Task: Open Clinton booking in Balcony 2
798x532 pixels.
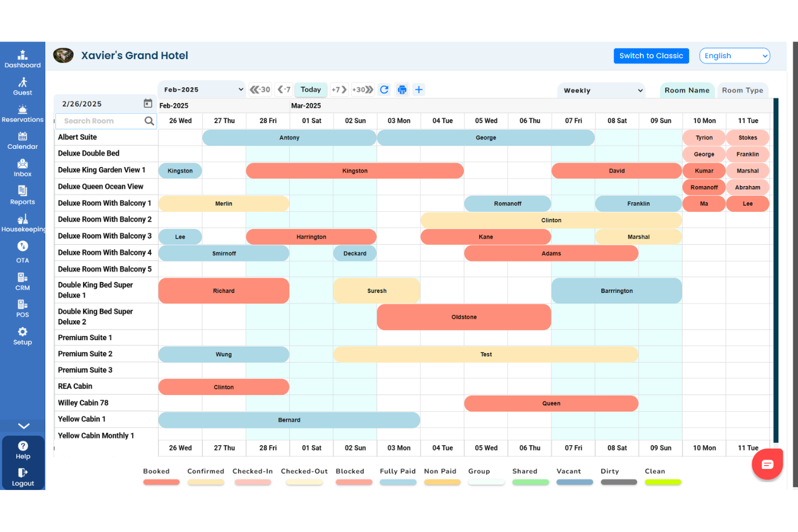Action: pos(551,220)
